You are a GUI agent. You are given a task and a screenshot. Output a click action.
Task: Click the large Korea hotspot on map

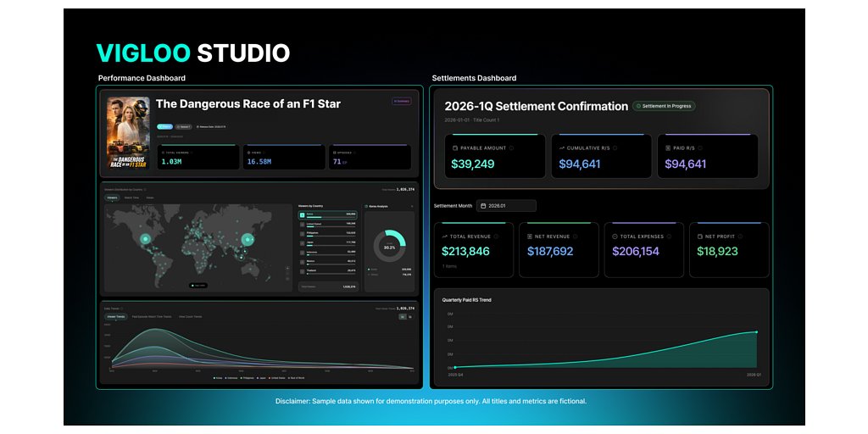pyautogui.click(x=248, y=239)
